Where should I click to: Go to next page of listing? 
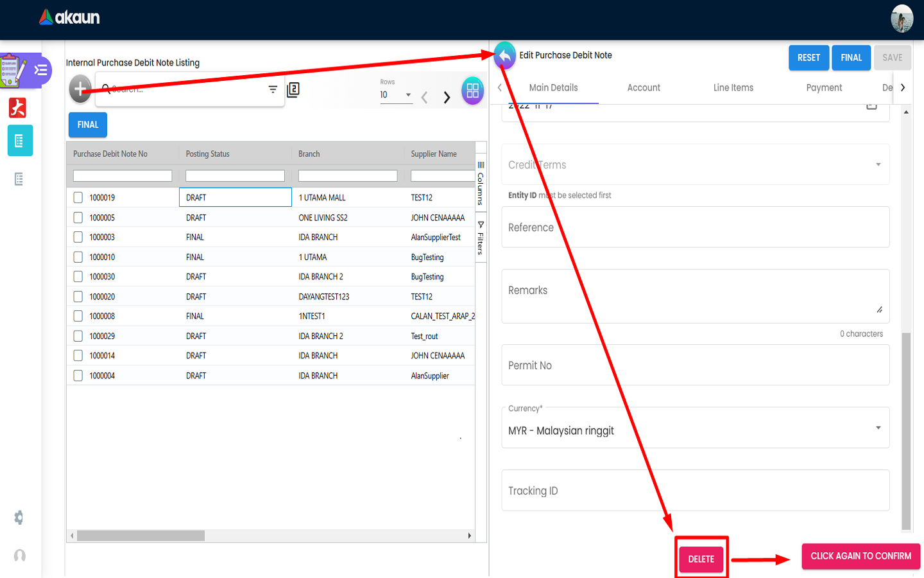point(447,98)
